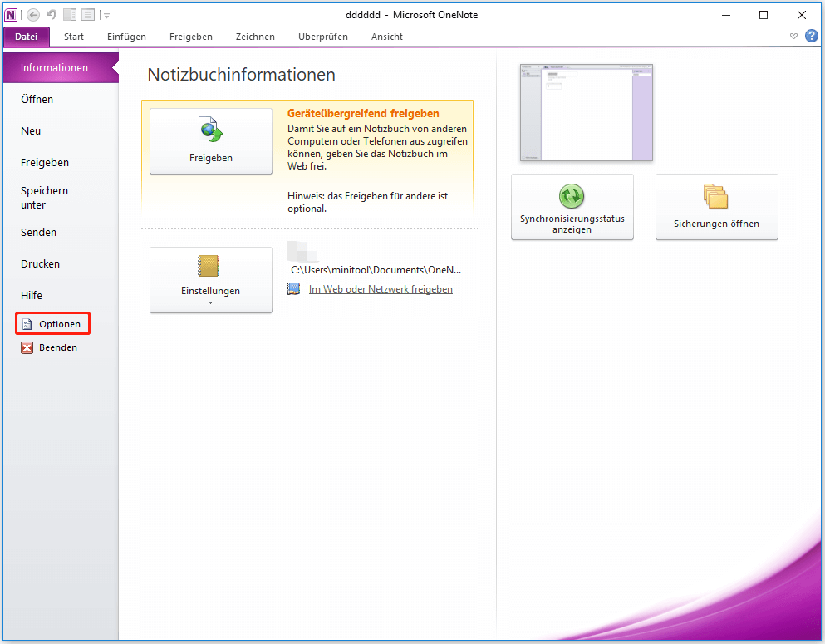Switch to the Freigeben ribbon tab
Screen dimensions: 825x644
191,37
